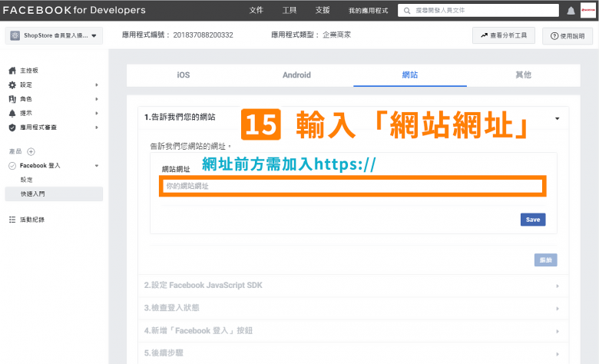This screenshot has width=599, height=364.
Task: Switch to the 其他 tab
Action: [524, 75]
